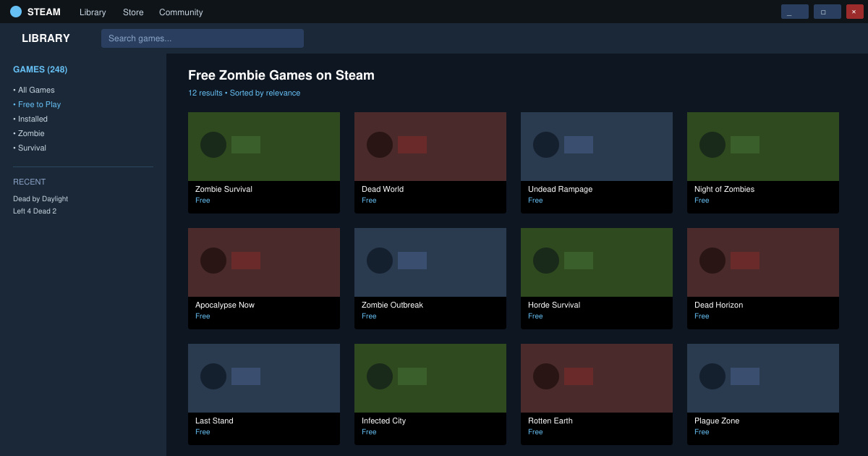Click the Undead Rampage title text
The height and width of the screenshot is (456, 868).
(560, 189)
